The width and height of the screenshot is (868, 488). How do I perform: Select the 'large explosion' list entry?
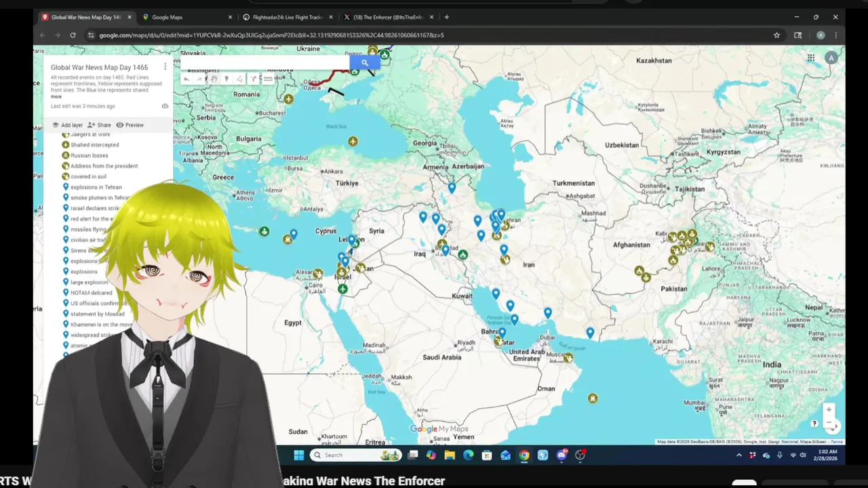pos(89,282)
